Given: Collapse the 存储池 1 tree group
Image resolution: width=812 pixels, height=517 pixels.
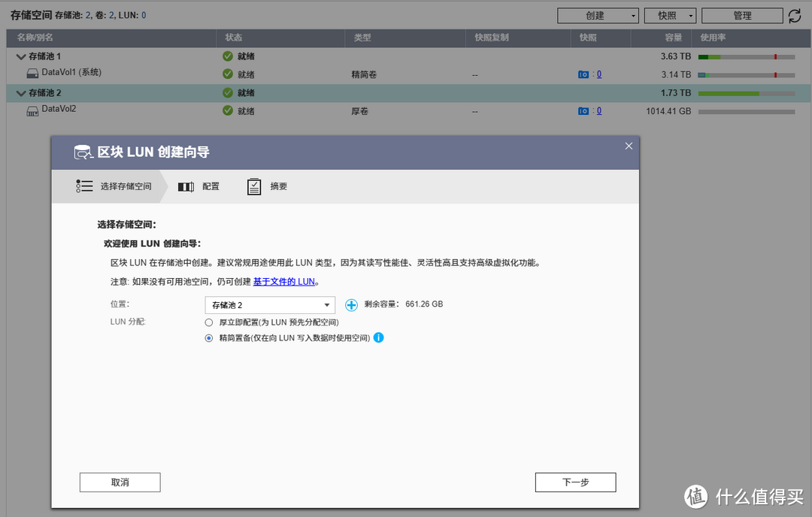Looking at the screenshot, I should [20, 56].
